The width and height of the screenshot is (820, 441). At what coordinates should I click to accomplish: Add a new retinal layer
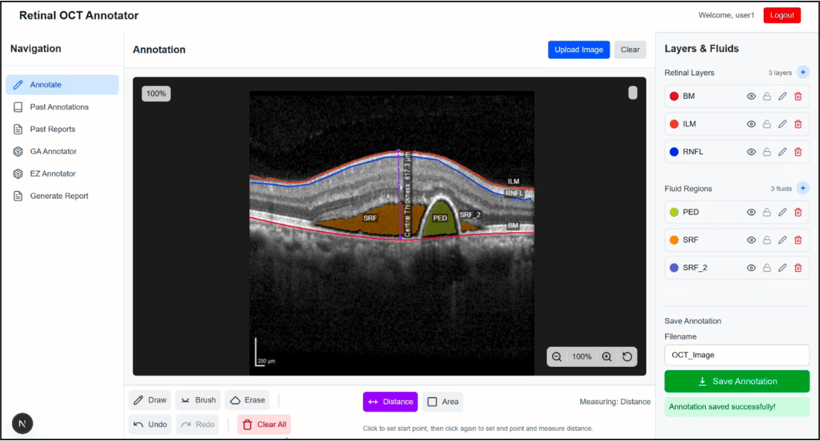tap(803, 72)
